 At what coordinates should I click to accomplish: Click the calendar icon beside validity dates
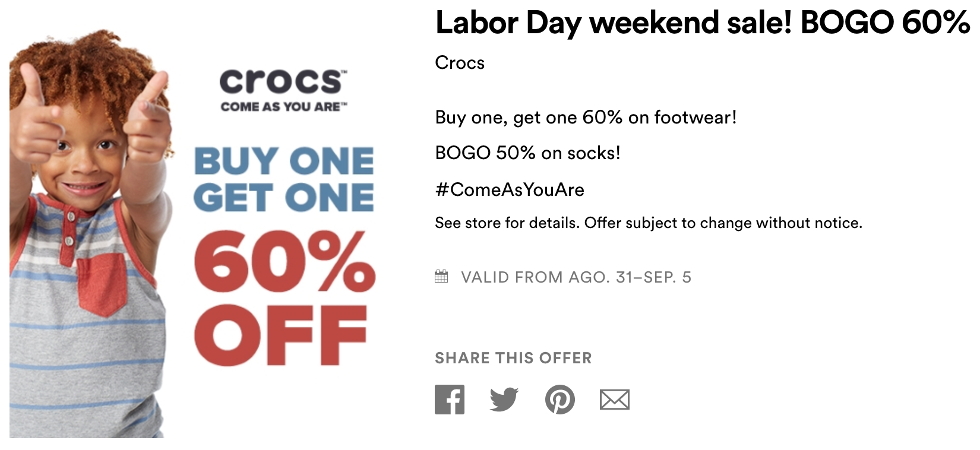(441, 277)
